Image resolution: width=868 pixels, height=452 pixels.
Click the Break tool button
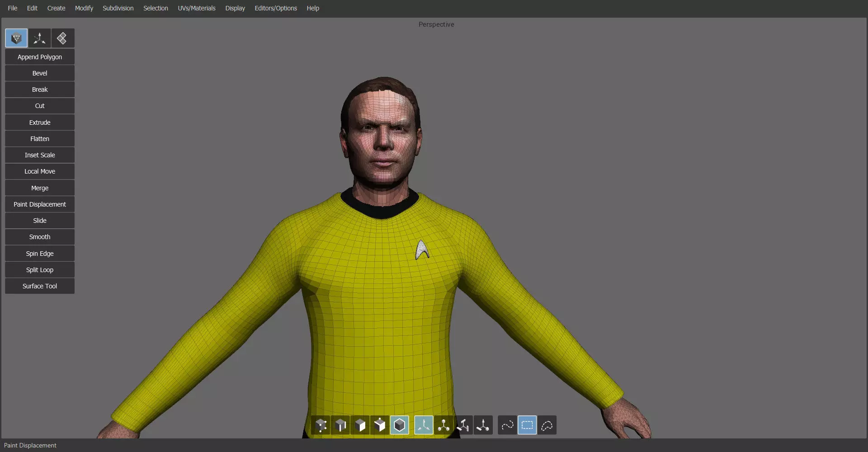tap(40, 89)
